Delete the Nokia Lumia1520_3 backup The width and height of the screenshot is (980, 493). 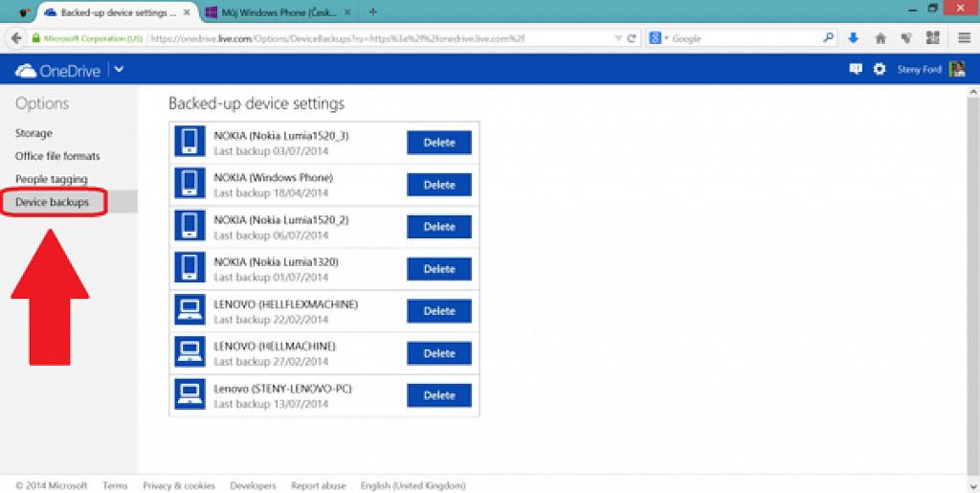click(439, 143)
